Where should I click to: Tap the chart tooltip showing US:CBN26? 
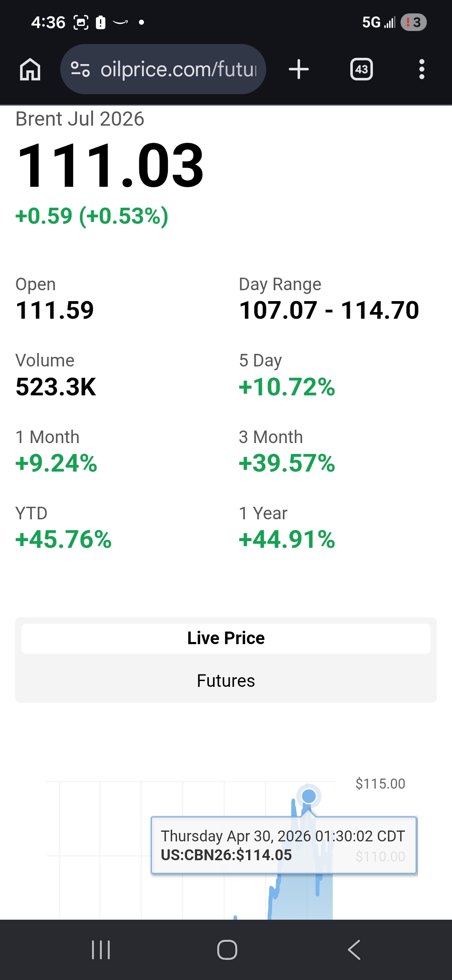284,845
